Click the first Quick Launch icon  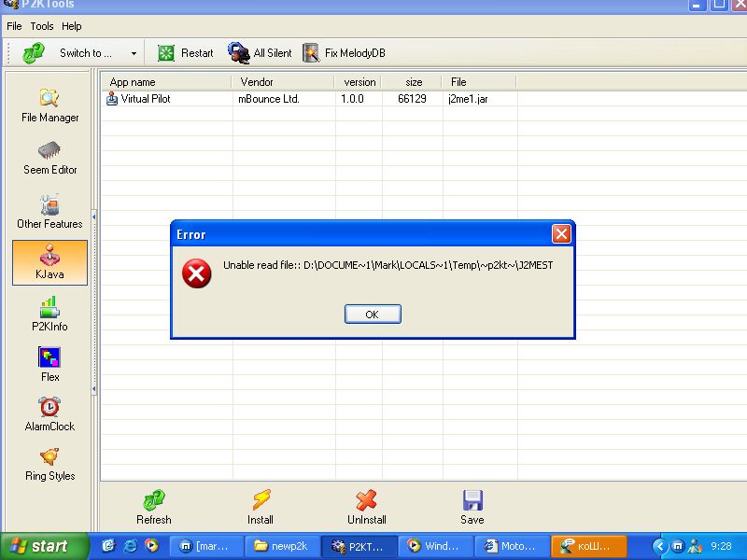tap(108, 546)
